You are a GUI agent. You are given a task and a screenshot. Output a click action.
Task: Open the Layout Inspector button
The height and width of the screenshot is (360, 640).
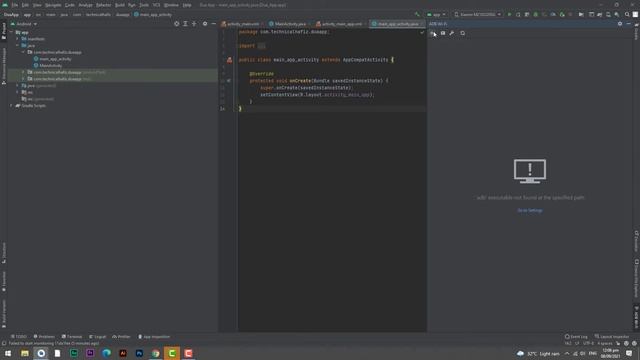[612, 337]
